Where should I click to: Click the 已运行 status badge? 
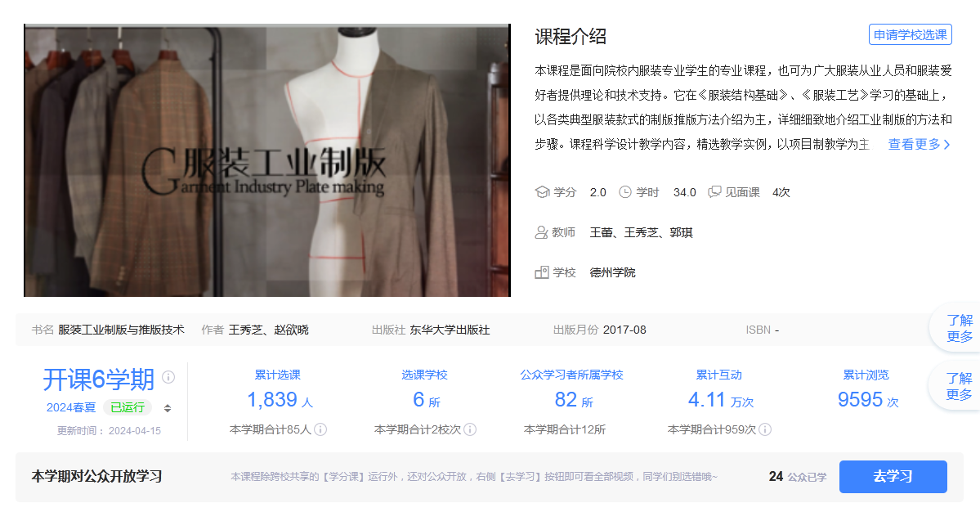tap(128, 407)
